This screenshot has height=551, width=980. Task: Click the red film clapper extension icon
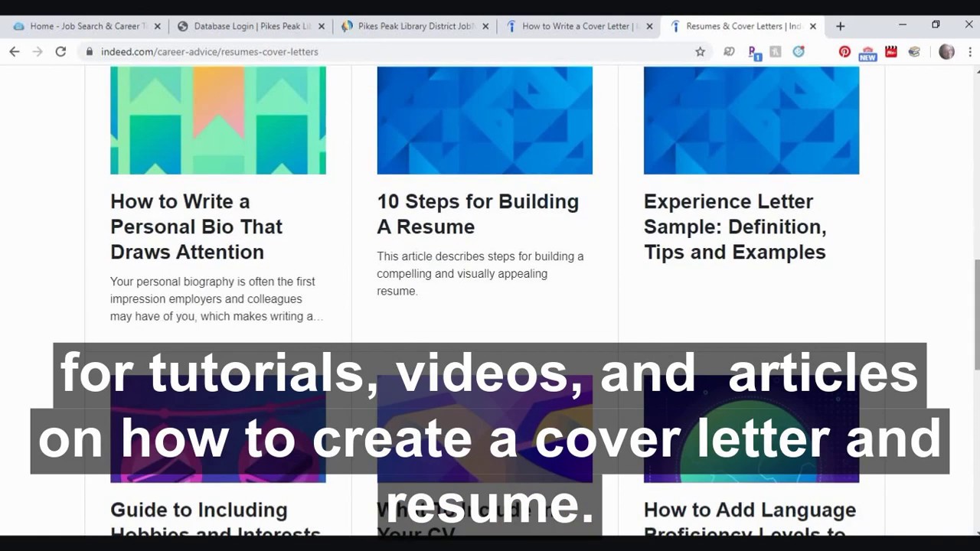[x=891, y=51]
